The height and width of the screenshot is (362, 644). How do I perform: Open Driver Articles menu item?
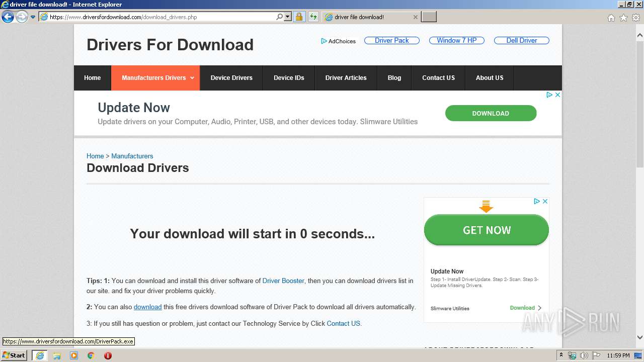point(346,78)
